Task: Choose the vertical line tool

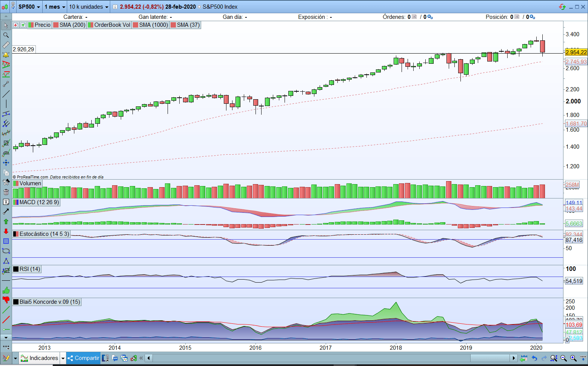Action: click(x=6, y=104)
